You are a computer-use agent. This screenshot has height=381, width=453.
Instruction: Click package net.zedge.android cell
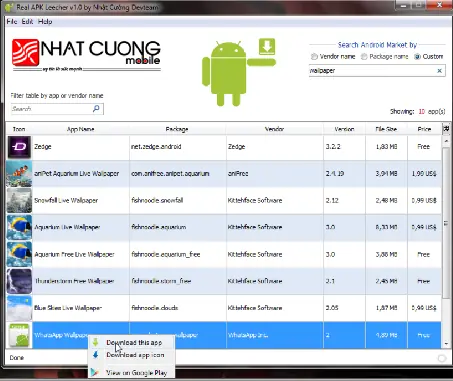pyautogui.click(x=178, y=147)
